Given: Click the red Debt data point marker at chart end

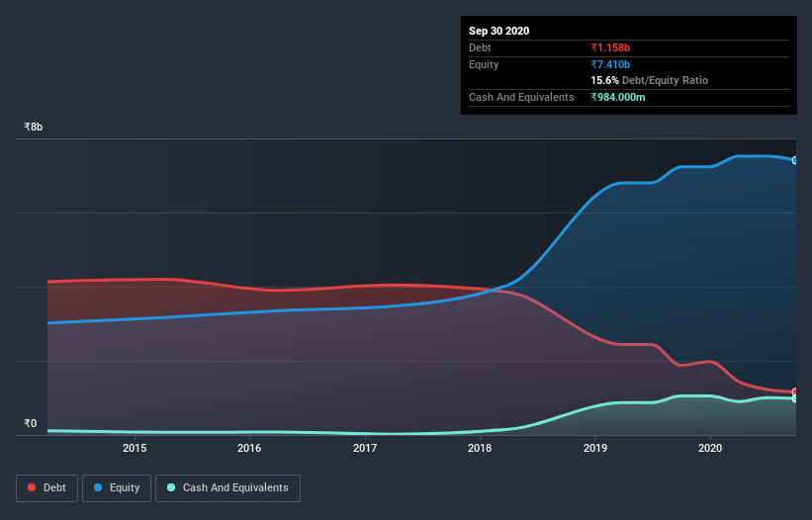Looking at the screenshot, I should pyautogui.click(x=795, y=391).
